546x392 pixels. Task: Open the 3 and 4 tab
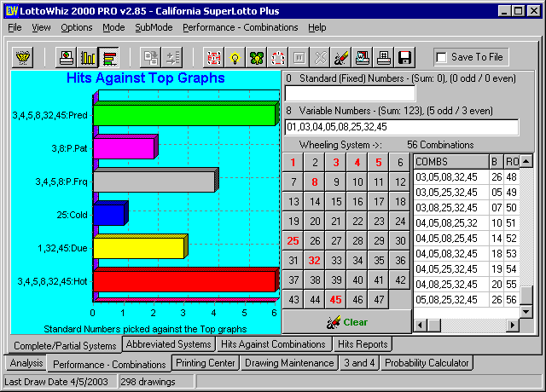[x=359, y=363]
